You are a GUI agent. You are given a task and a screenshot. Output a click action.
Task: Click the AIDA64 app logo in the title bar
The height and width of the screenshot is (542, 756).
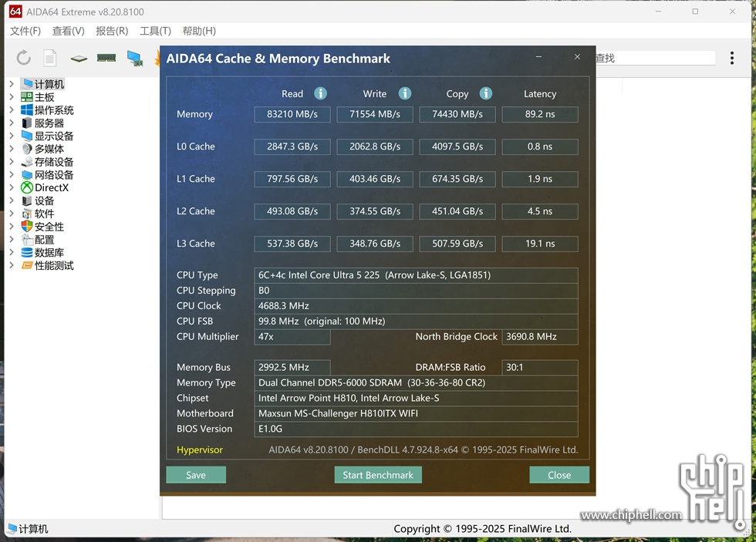[x=15, y=12]
